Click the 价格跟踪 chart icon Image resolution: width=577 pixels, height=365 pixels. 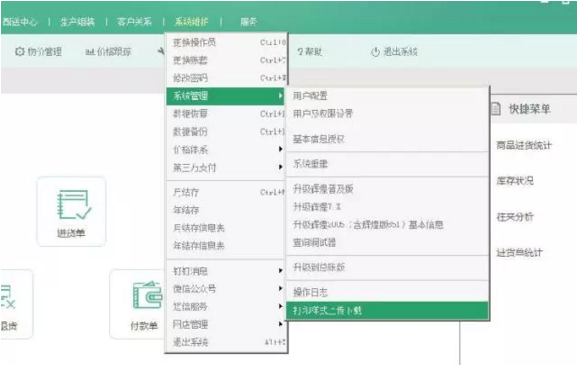click(x=90, y=52)
